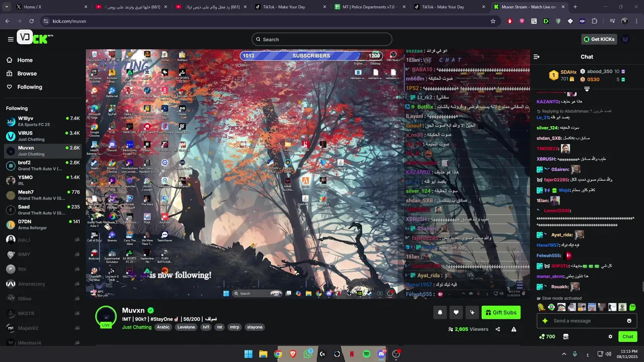Select YSMO channel in Following list

point(43,180)
